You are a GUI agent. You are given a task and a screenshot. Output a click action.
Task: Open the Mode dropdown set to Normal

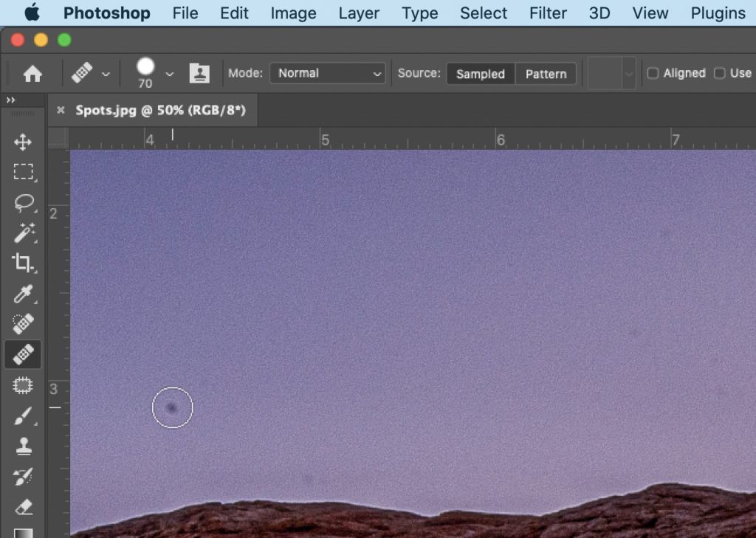tap(327, 73)
